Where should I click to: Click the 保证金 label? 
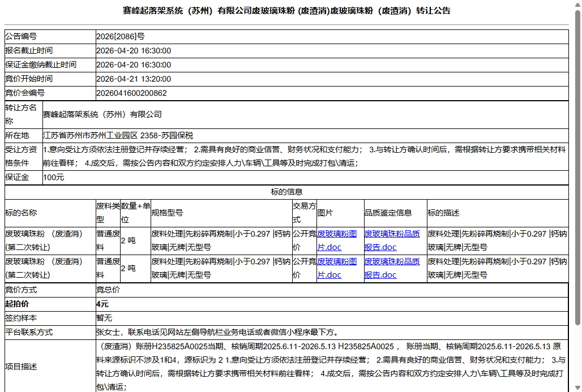(17, 177)
